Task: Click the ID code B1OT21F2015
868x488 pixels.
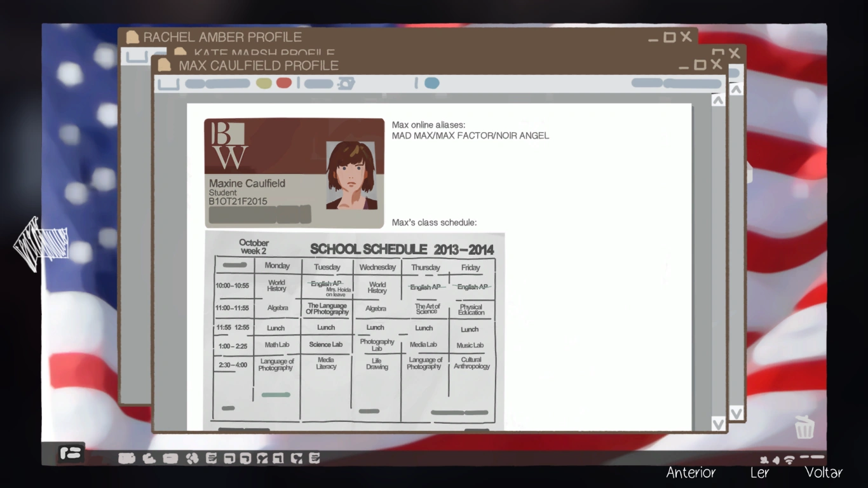Action: (238, 201)
